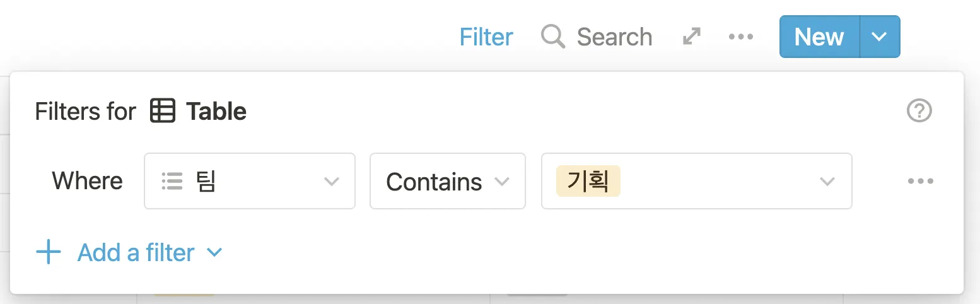The width and height of the screenshot is (980, 304).
Task: Click the help question mark icon
Action: point(919,111)
